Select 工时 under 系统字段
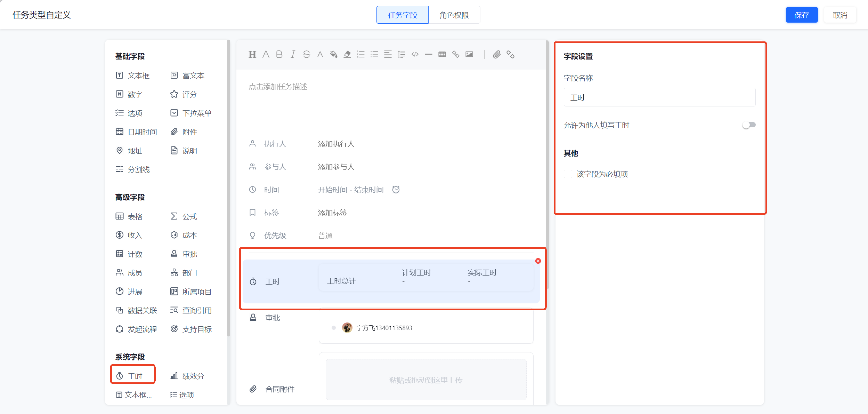The height and width of the screenshot is (414, 868). pyautogui.click(x=129, y=376)
